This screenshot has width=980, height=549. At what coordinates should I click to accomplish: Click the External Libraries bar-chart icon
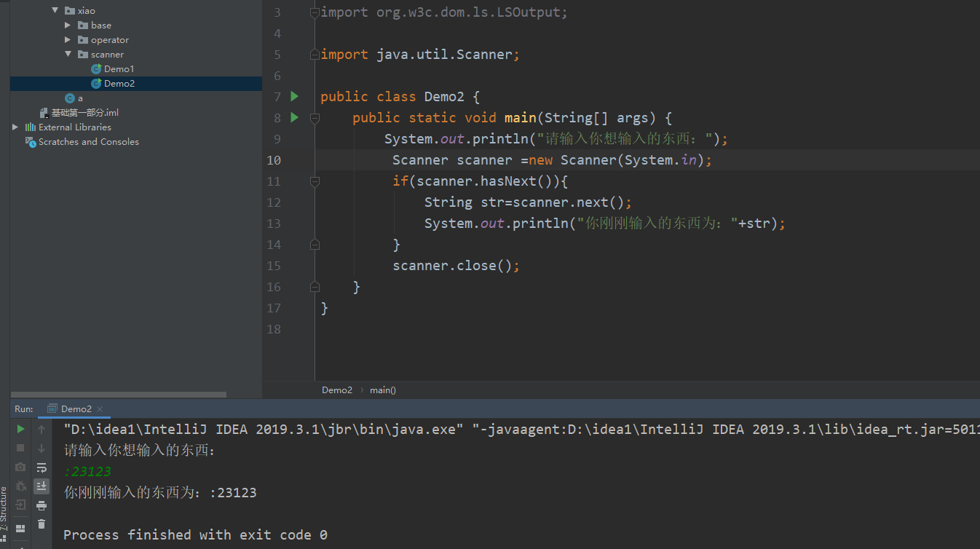tap(31, 127)
